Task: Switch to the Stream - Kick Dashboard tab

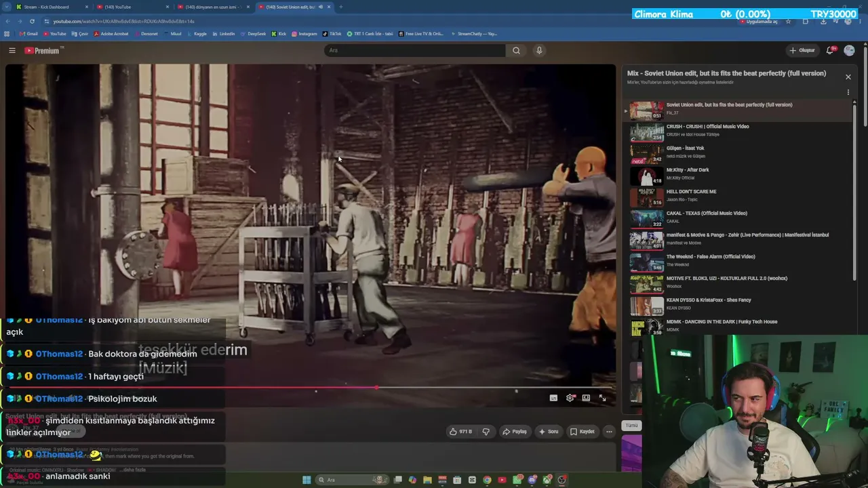Action: (x=52, y=7)
